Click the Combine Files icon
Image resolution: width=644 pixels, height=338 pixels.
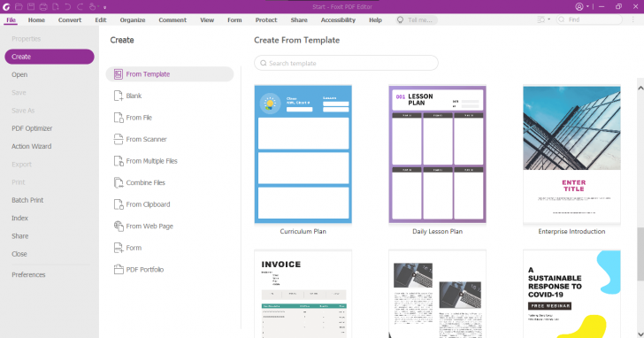coord(119,183)
